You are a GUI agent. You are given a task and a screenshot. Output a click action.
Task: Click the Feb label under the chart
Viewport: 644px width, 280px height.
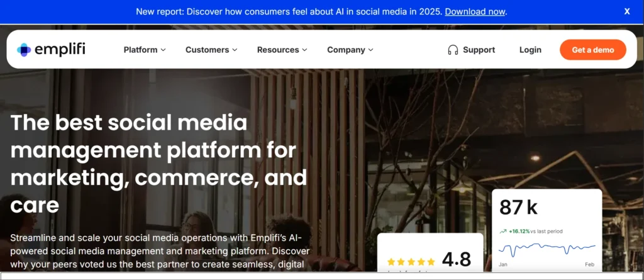click(x=590, y=265)
